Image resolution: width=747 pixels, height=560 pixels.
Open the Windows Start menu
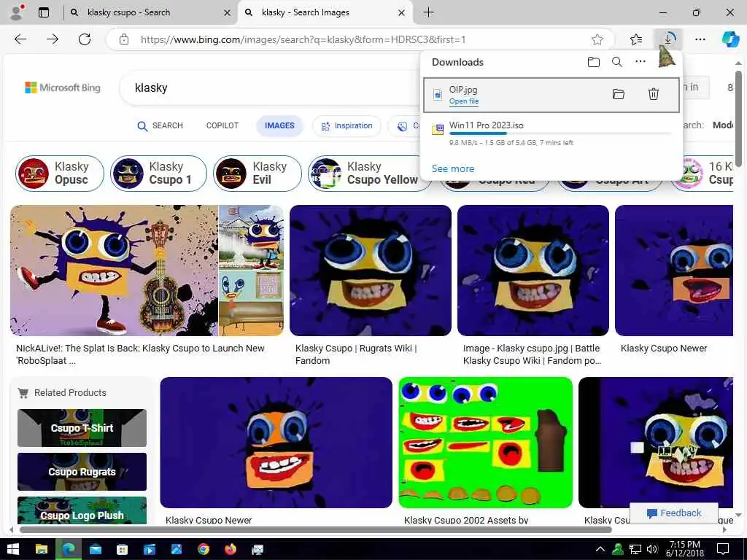point(13,550)
